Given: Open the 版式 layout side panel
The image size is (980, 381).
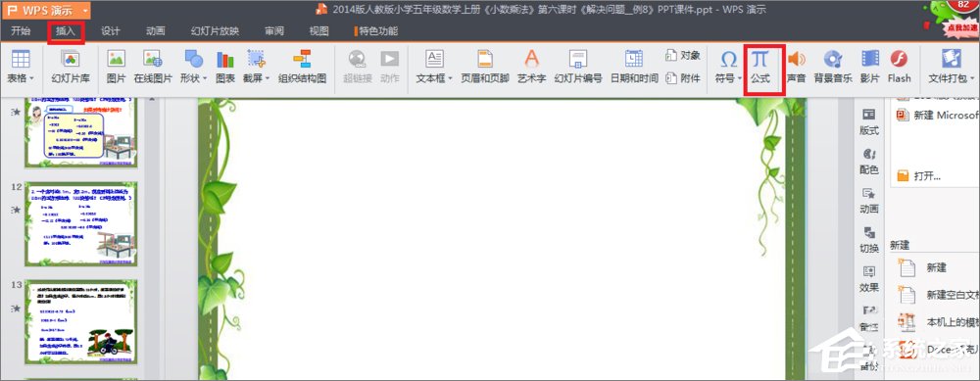Looking at the screenshot, I should click(869, 121).
